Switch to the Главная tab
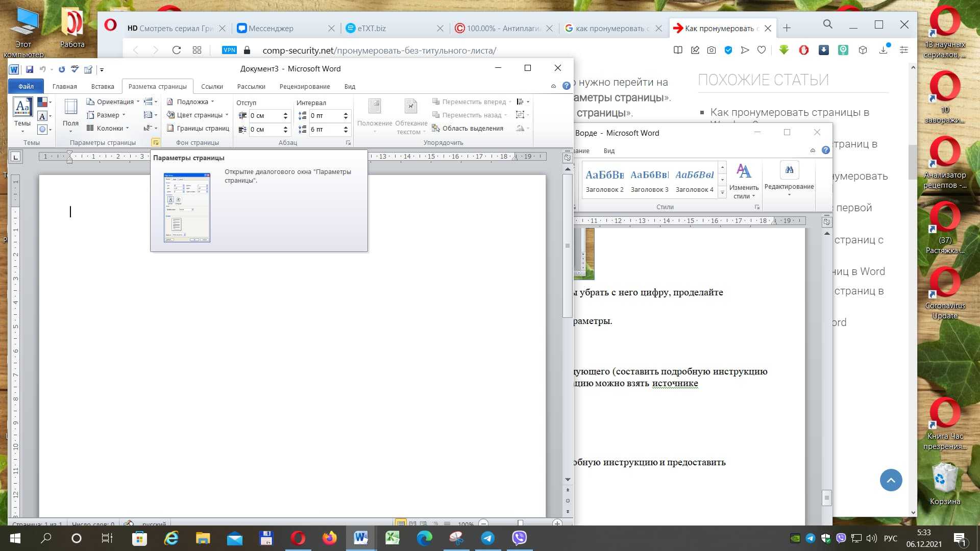980x551 pixels. pyautogui.click(x=65, y=86)
